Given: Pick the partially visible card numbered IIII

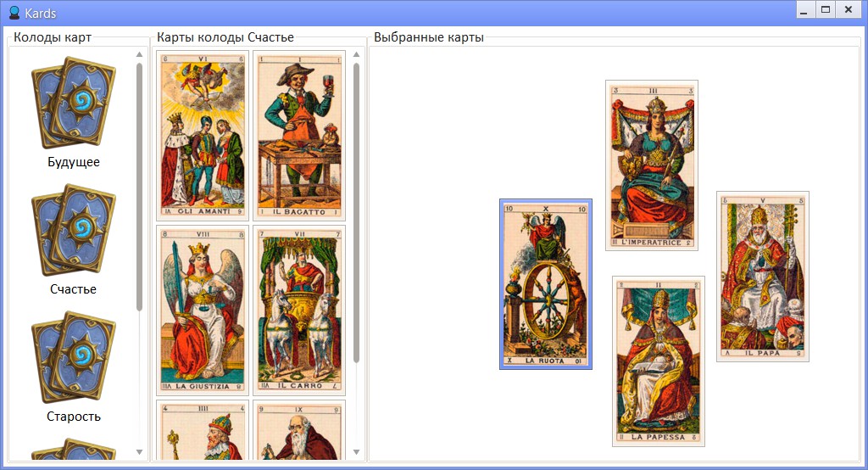Looking at the screenshot, I should pos(203,430).
